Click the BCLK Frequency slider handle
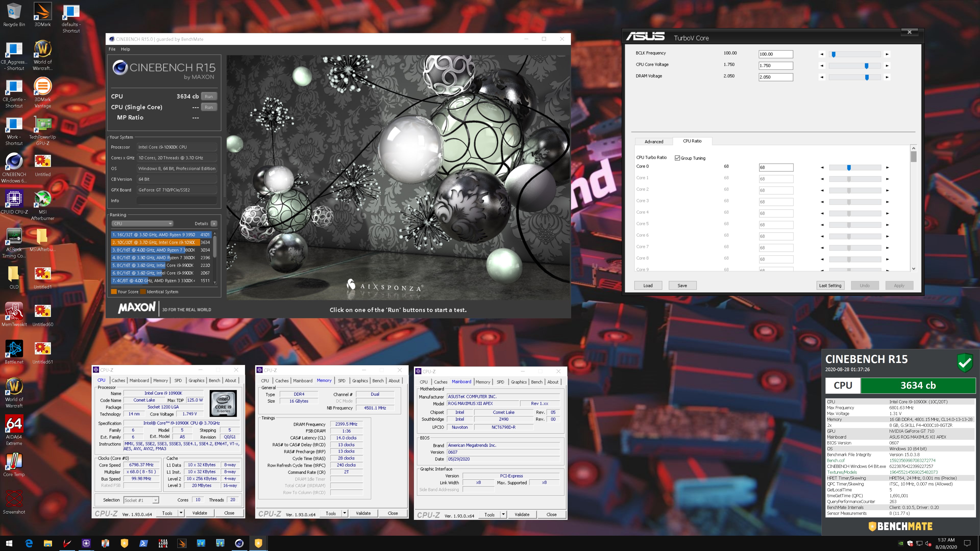 [x=834, y=54]
